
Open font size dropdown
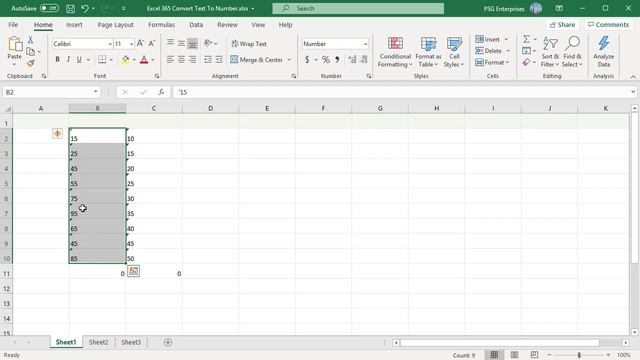131,44
